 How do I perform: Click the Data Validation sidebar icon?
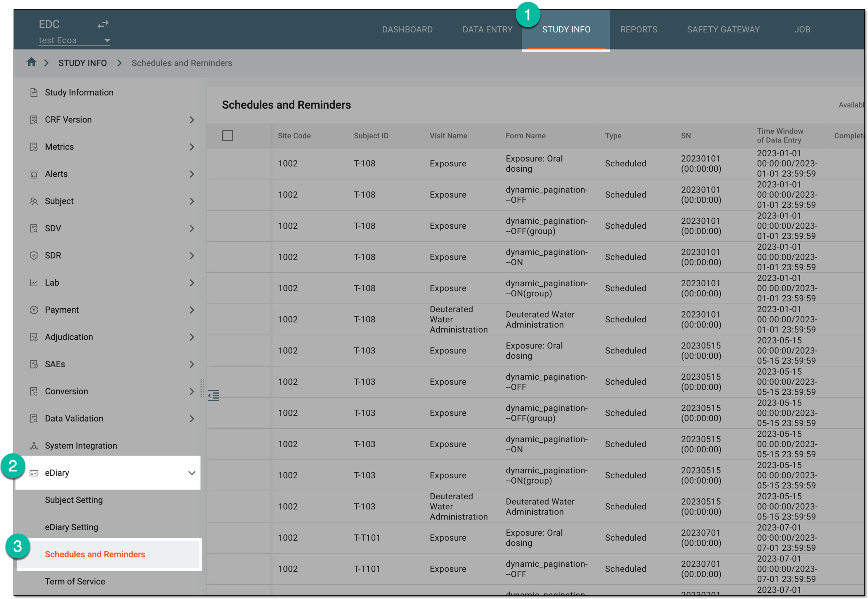point(34,418)
